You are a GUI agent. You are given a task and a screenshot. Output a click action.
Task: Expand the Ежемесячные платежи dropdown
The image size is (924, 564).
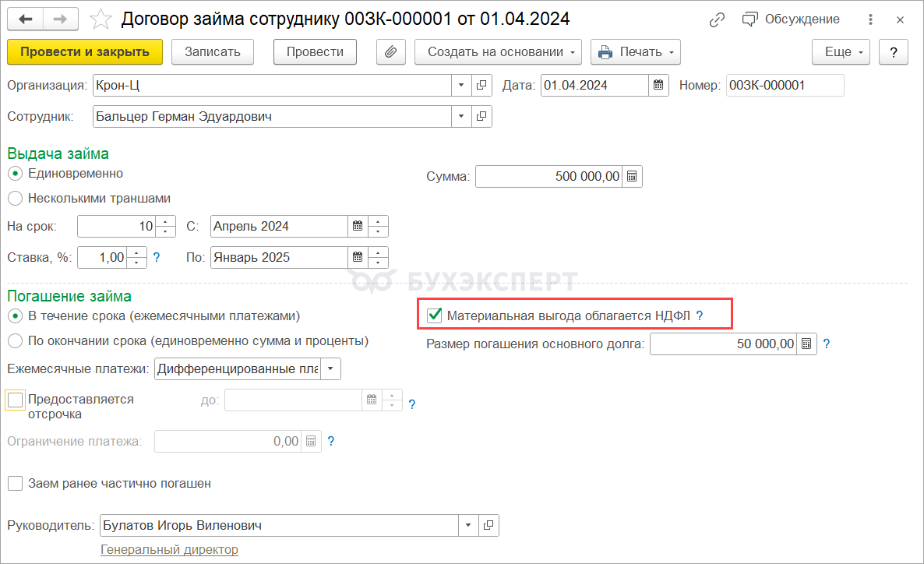[x=330, y=369]
